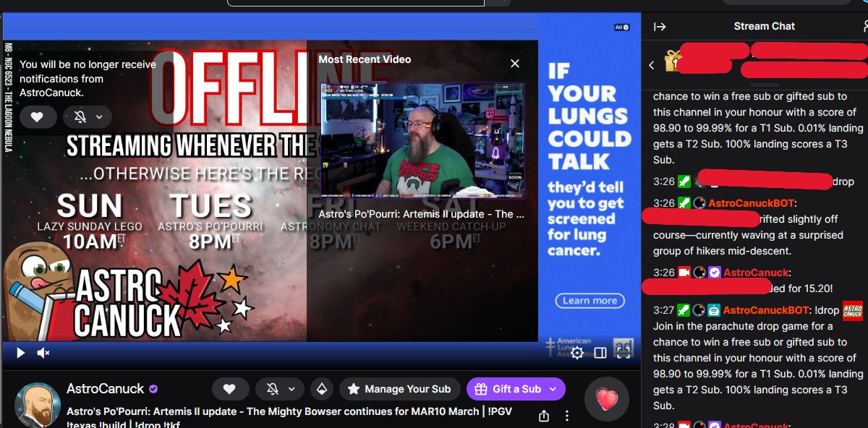Toggle the heart follow button next to the channel name
The height and width of the screenshot is (428, 868).
[229, 389]
